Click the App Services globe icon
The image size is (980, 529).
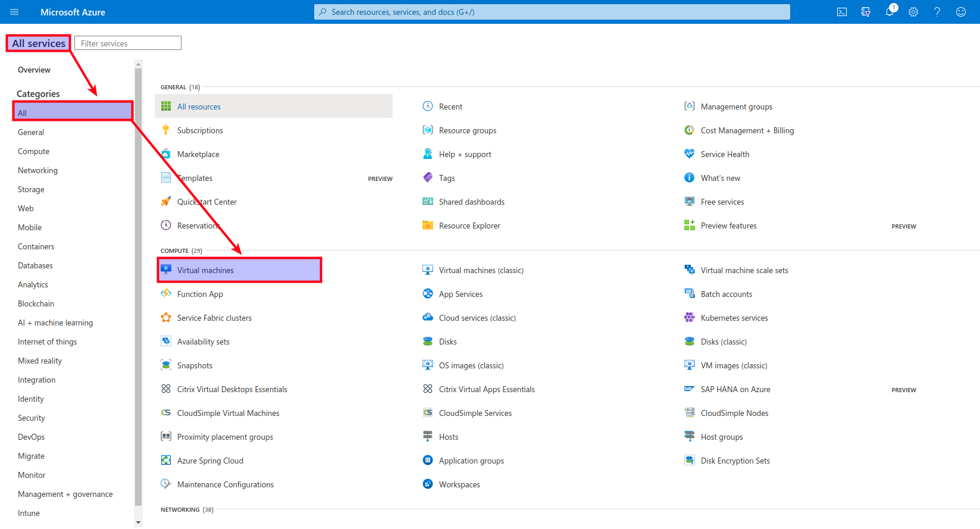428,293
